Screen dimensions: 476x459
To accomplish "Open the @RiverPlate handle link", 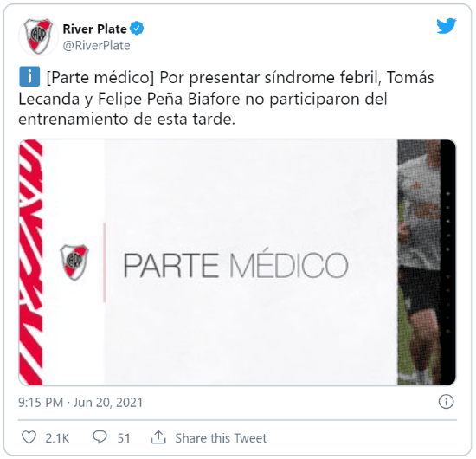I will click(97, 46).
